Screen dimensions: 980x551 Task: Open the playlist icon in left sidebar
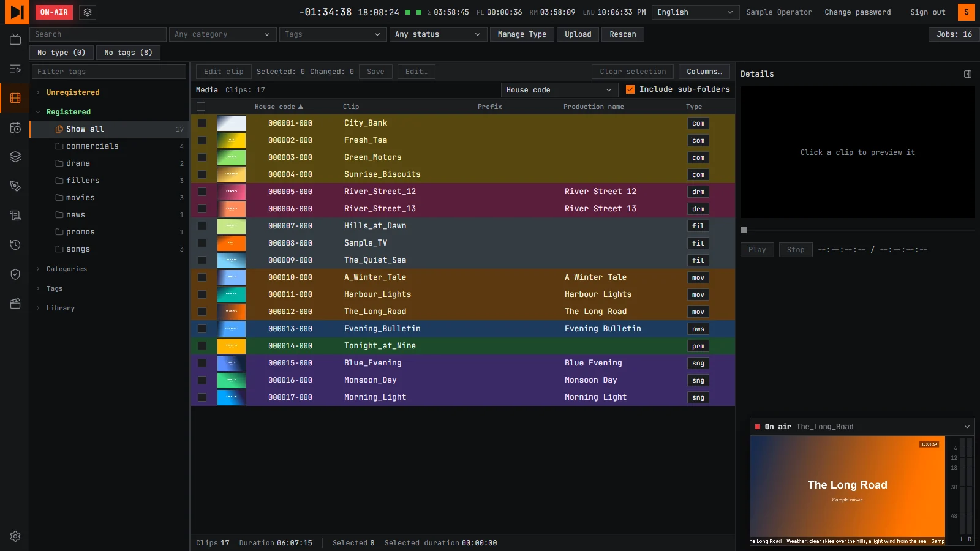(x=15, y=69)
